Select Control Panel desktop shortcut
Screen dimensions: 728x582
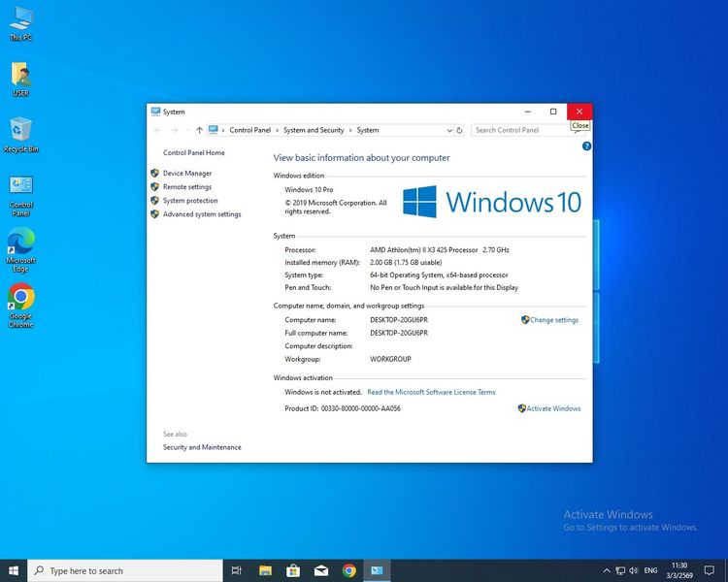pos(21,195)
